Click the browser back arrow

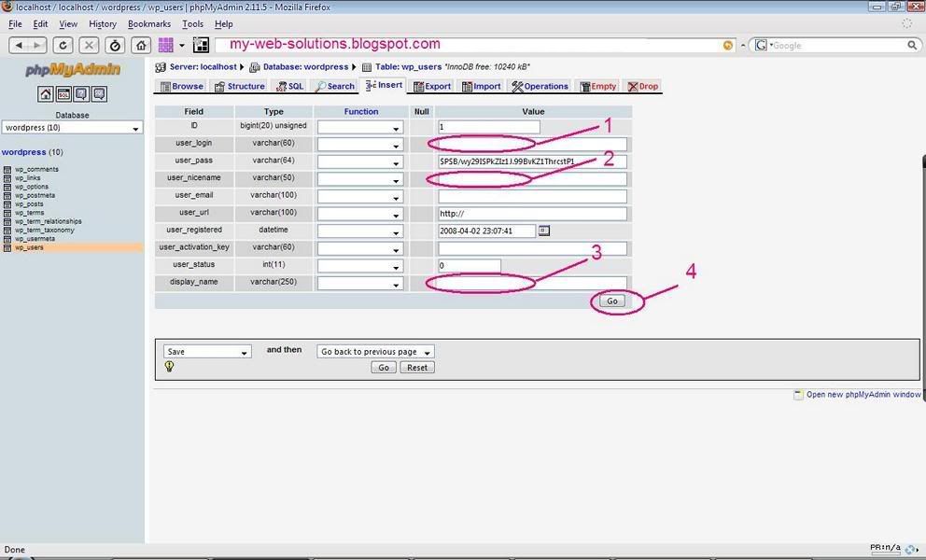click(19, 46)
